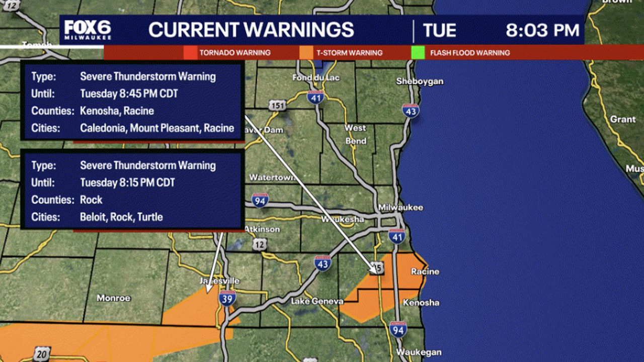
Task: Click the orange T-Storm Warning legend swatch
Action: pos(306,53)
